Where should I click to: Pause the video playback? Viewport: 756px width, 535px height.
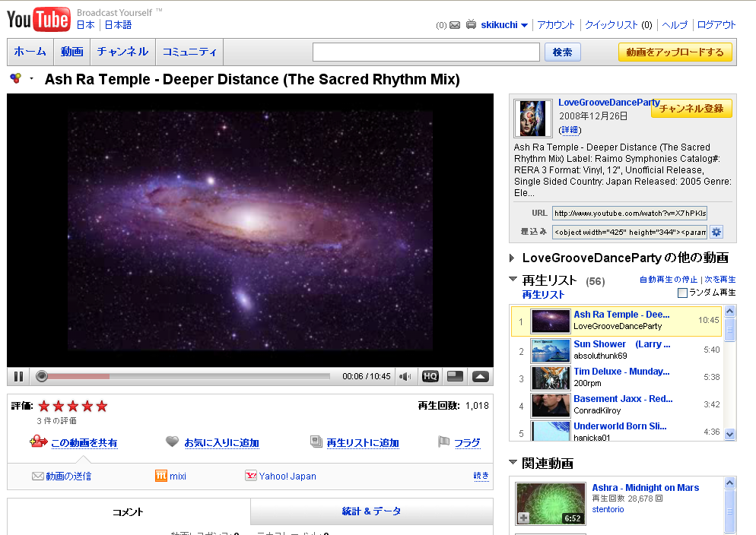click(19, 377)
